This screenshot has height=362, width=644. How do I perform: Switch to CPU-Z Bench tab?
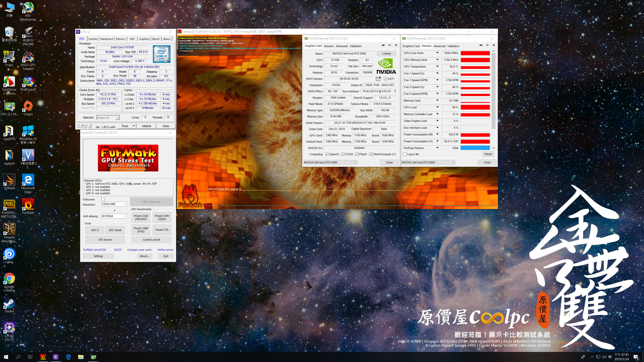(x=156, y=39)
